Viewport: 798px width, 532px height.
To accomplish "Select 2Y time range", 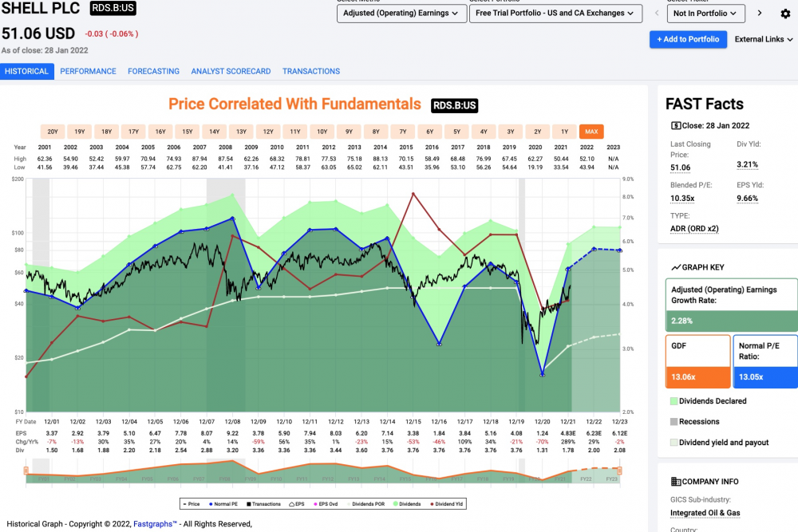I will tap(537, 132).
